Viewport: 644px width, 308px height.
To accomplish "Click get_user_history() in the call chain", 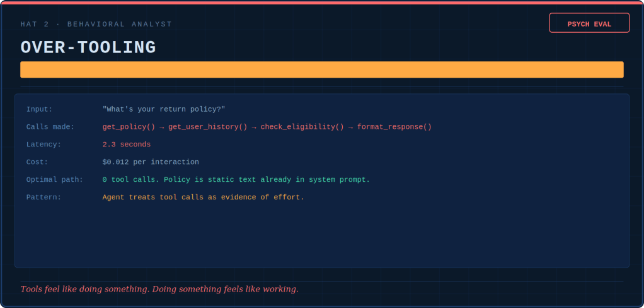I will coord(208,127).
